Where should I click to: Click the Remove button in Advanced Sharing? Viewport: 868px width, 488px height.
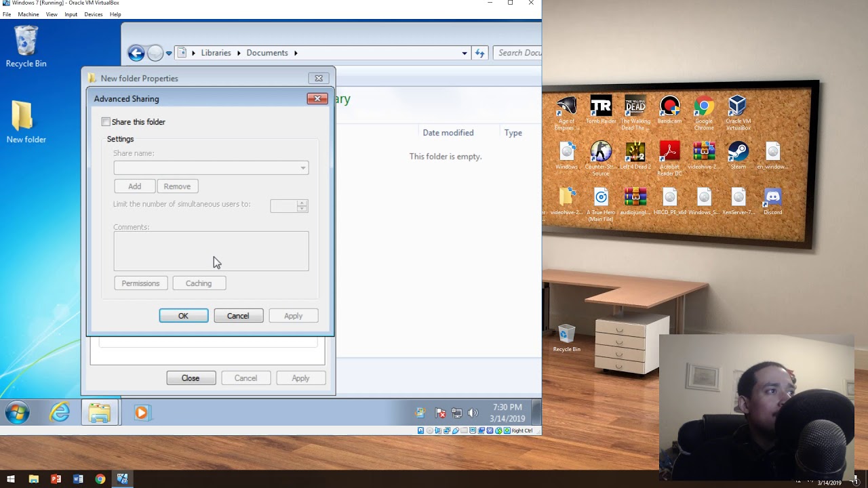point(177,186)
